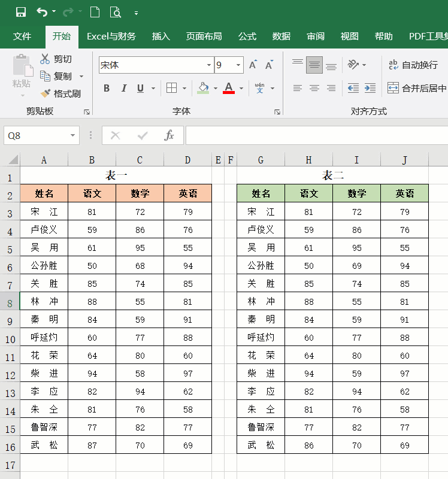Expand the fill color dropdown arrow
Image resolution: width=448 pixels, height=479 pixels.
pyautogui.click(x=216, y=88)
